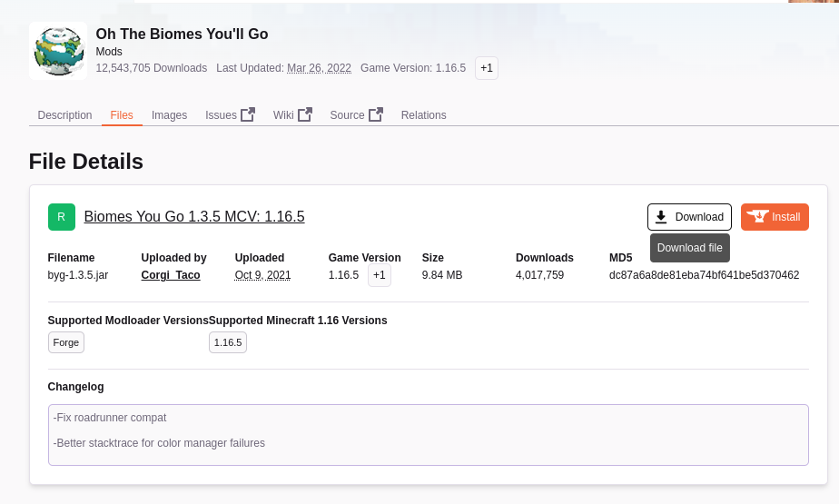This screenshot has height=504, width=839.
Task: Click the external link icon beside Source
Action: pos(376,114)
